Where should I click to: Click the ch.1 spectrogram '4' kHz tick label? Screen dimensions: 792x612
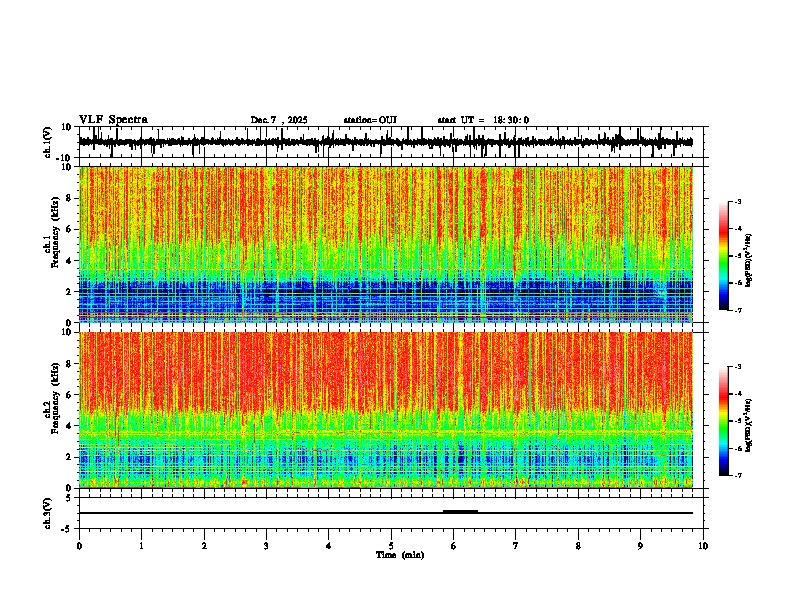point(69,261)
